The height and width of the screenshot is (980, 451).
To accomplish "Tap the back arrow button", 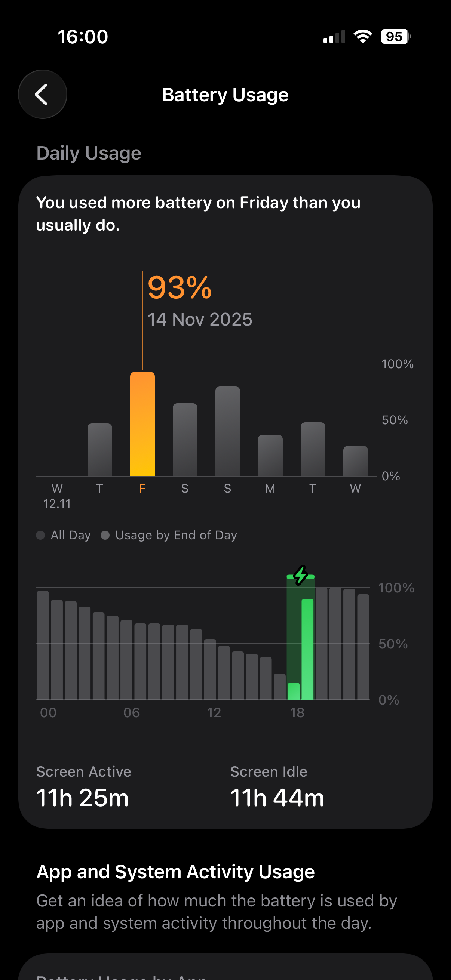I will tap(42, 94).
